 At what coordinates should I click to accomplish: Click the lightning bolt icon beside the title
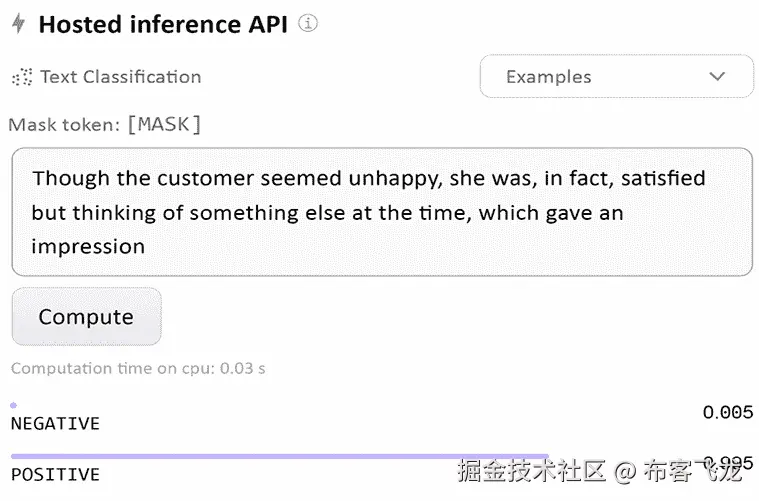point(18,24)
